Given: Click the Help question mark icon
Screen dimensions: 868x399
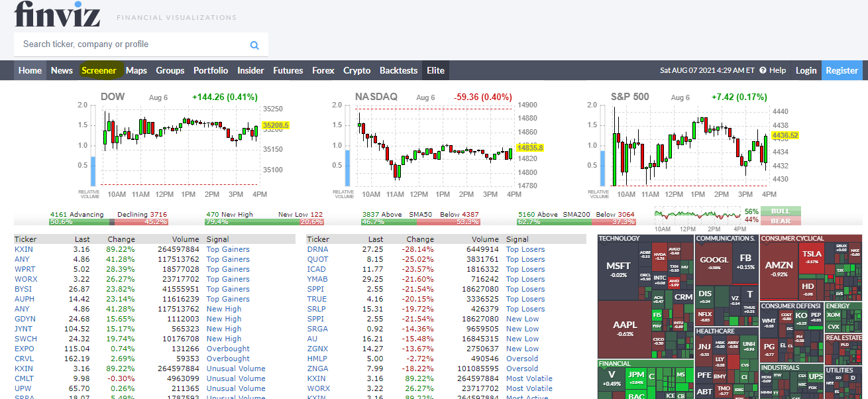Looking at the screenshot, I should click(x=763, y=70).
